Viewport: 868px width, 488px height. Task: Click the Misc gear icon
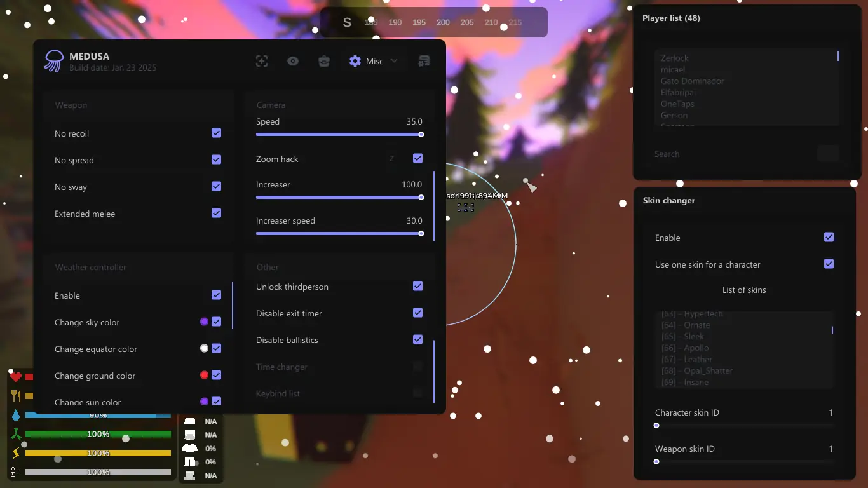click(x=355, y=61)
